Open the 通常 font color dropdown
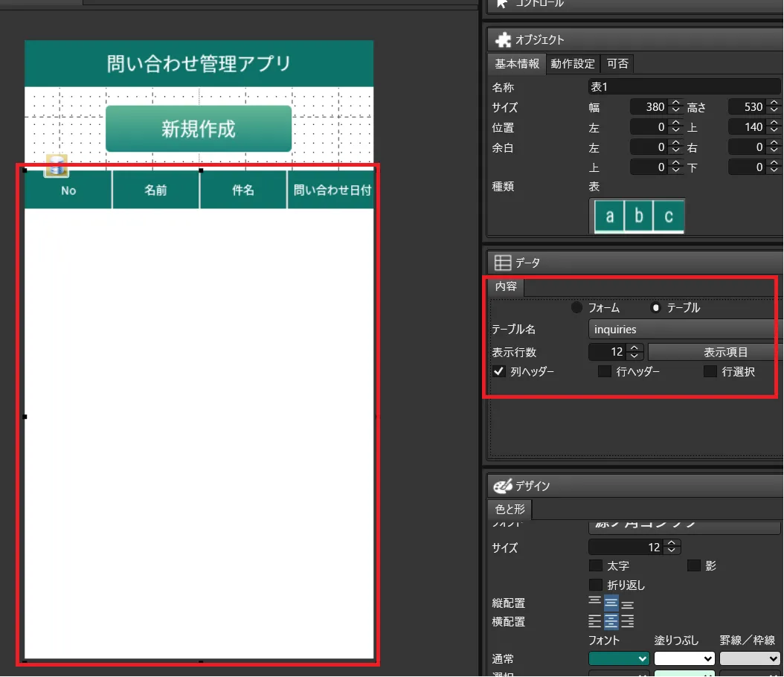784x677 pixels. click(619, 658)
